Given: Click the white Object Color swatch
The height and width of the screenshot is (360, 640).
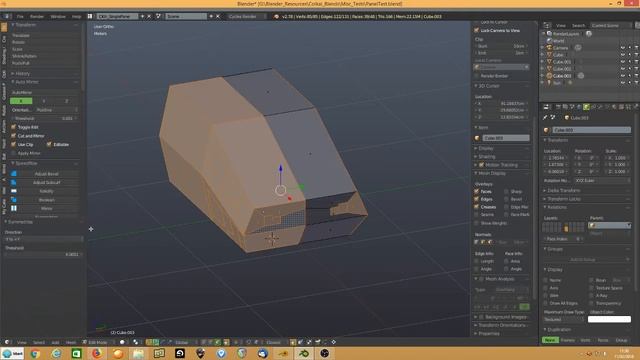Looking at the screenshot, I should click(609, 319).
